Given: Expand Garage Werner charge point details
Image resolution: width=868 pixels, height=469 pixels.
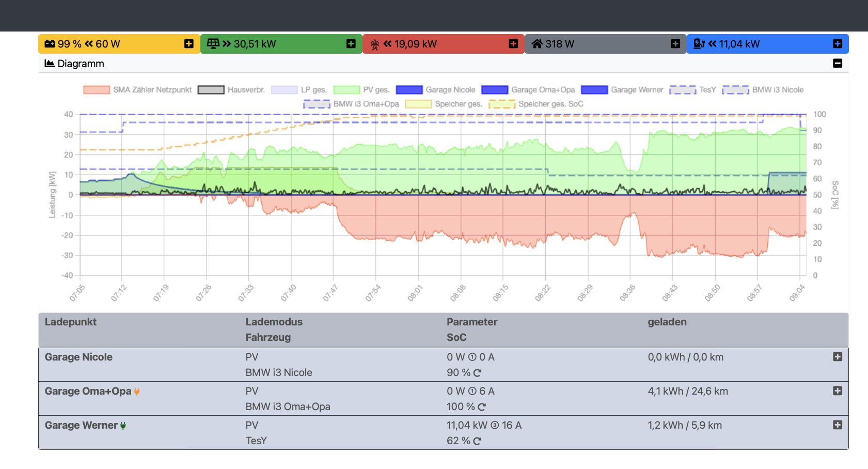Looking at the screenshot, I should tap(838, 425).
